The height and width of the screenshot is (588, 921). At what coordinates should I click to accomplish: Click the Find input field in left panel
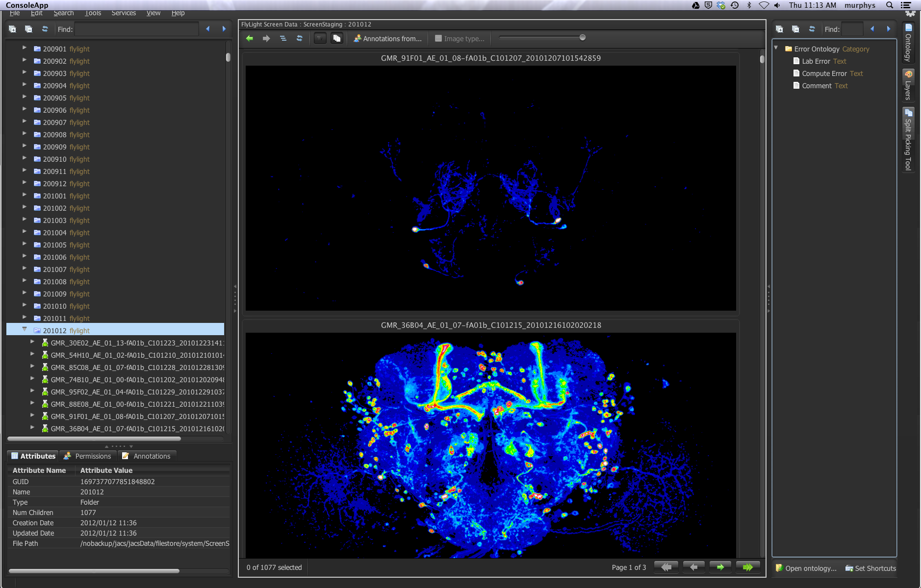coord(137,29)
